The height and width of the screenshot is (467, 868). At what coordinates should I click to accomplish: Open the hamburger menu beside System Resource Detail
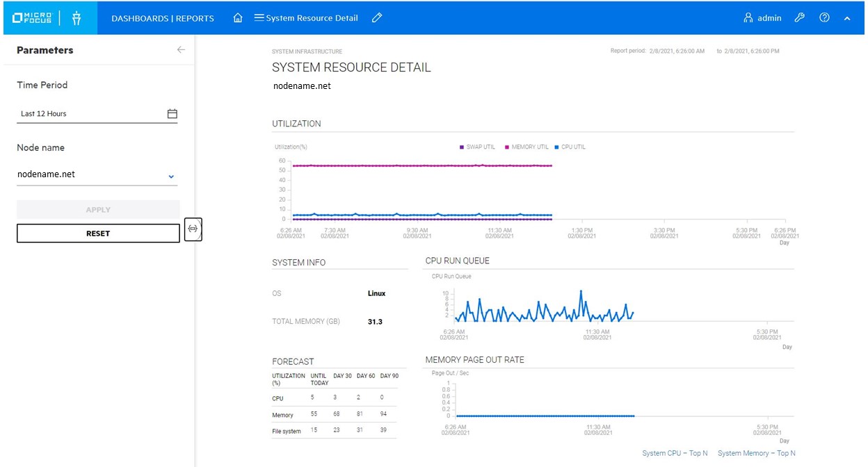click(259, 18)
